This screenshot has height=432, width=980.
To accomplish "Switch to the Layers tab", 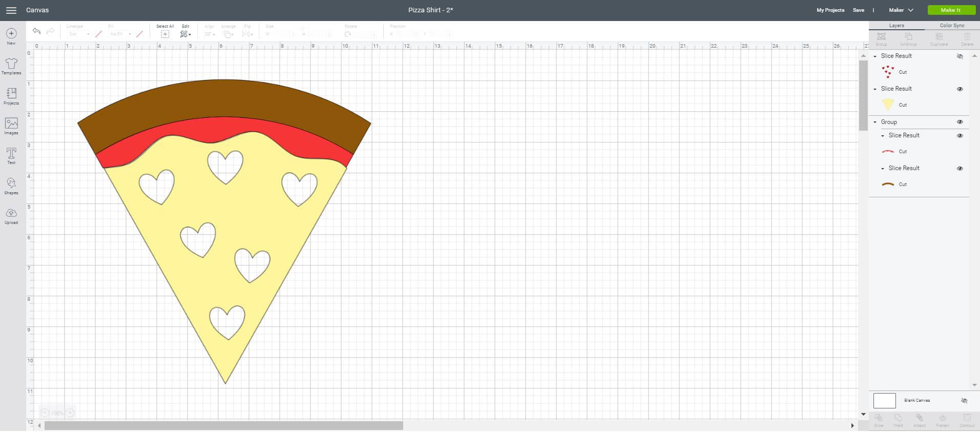I will pos(896,26).
